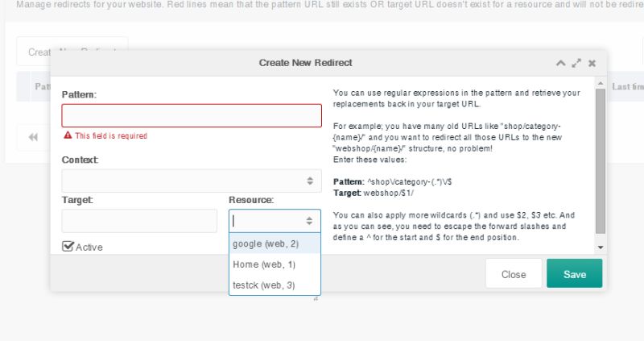Image resolution: width=644 pixels, height=341 pixels.
Task: Click the dialog title 'Create New Redirect'
Action: (x=305, y=63)
